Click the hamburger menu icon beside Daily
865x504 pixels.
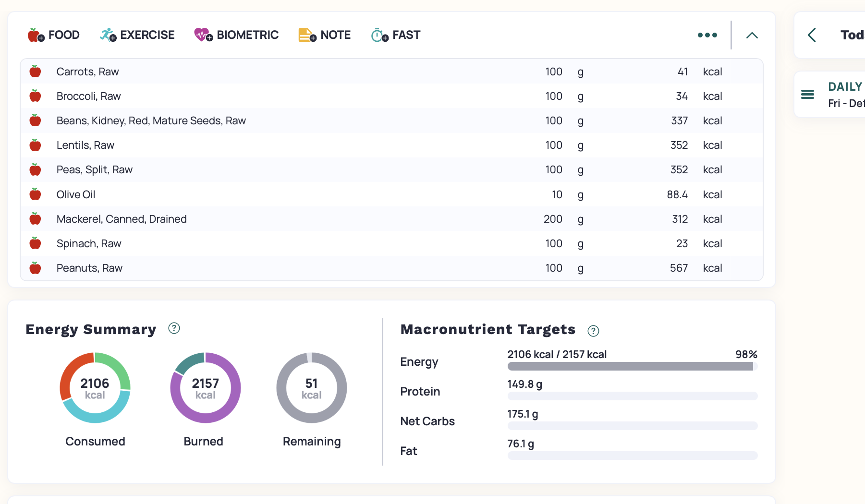click(807, 95)
